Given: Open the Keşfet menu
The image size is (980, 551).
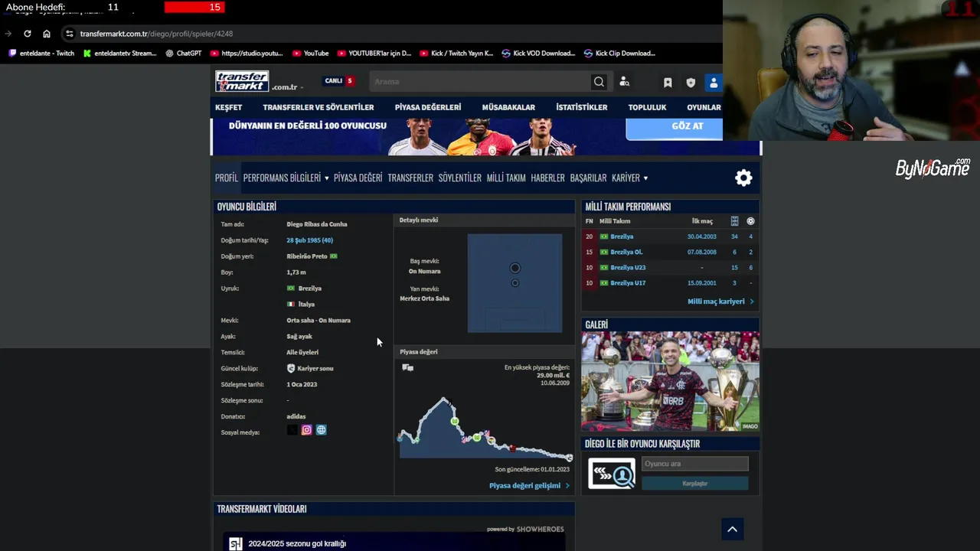Looking at the screenshot, I should pos(228,107).
